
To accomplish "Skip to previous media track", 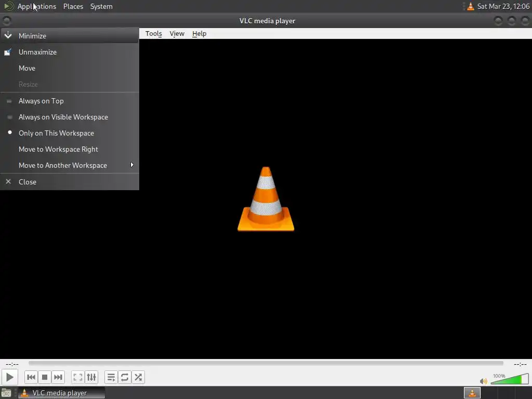I will [31, 377].
